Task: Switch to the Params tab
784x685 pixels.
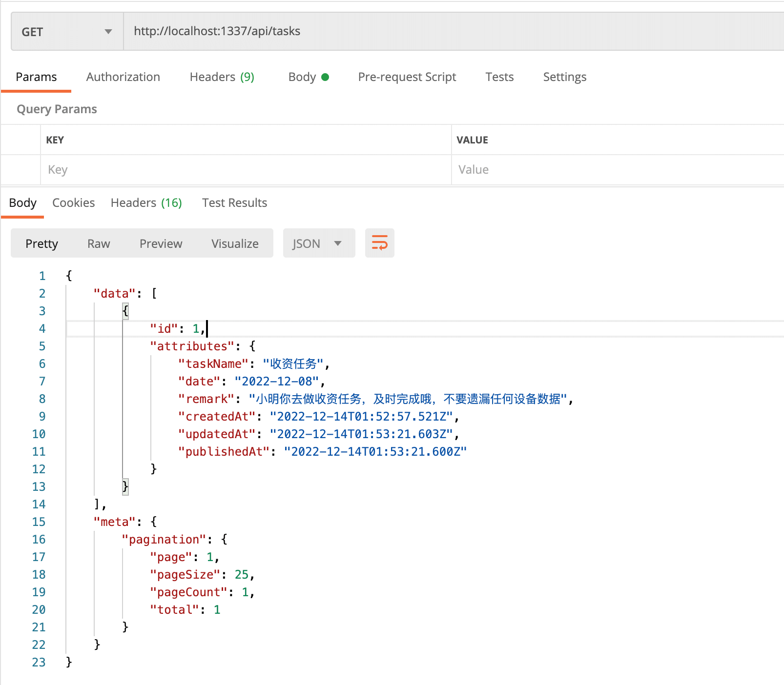Action: 36,77
